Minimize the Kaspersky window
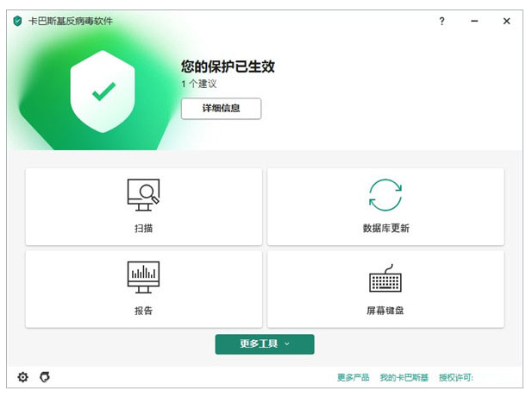Screen dimensions: 532x397 click(474, 21)
